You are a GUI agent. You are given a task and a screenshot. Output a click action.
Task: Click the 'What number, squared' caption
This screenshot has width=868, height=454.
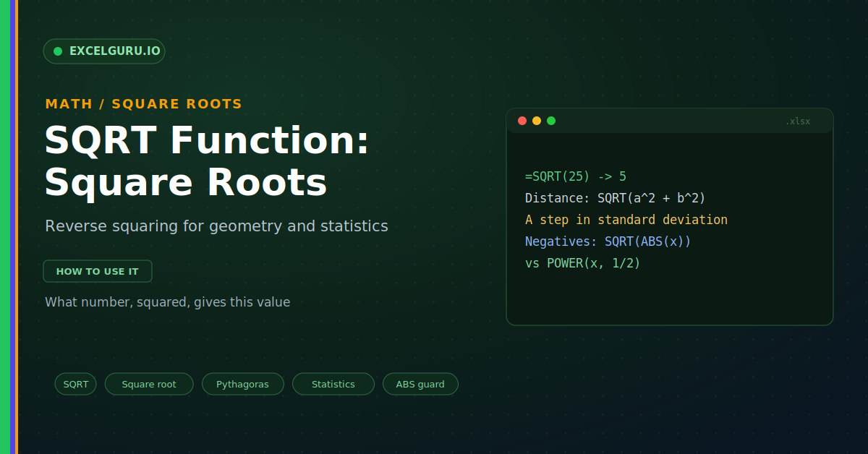pos(167,302)
